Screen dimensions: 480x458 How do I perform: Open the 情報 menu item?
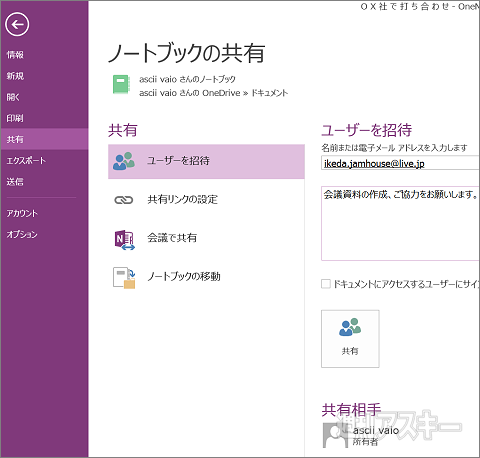15,55
